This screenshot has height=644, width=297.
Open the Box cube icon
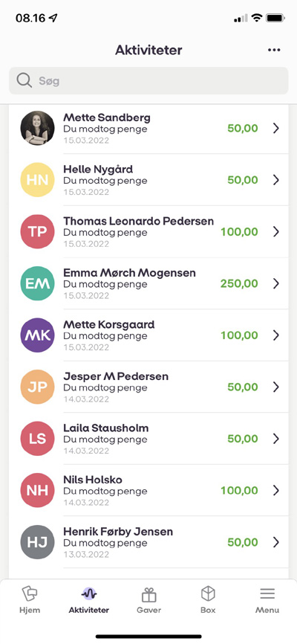pos(208,594)
